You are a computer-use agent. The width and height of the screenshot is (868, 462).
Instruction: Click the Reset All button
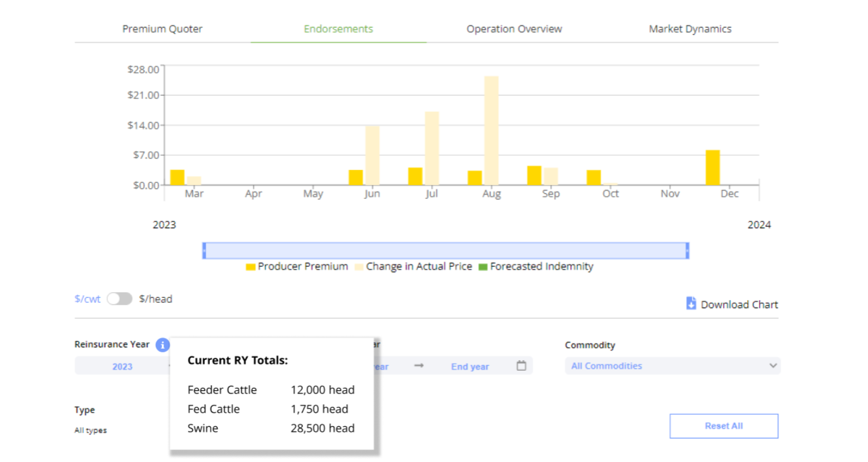pyautogui.click(x=724, y=426)
